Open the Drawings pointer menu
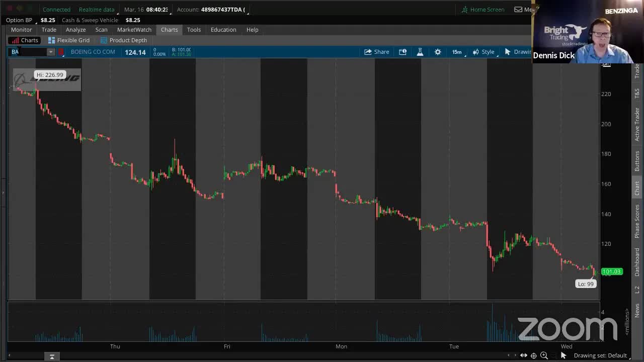 tap(518, 52)
